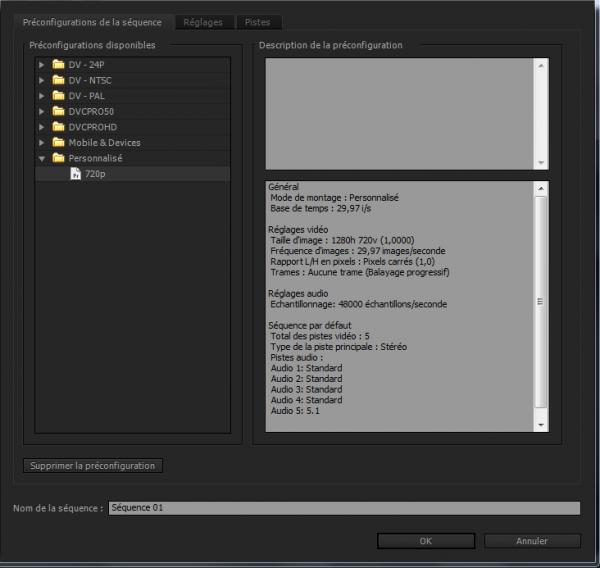The width and height of the screenshot is (600, 568).
Task: Switch to the Pistes tab
Action: (258, 23)
